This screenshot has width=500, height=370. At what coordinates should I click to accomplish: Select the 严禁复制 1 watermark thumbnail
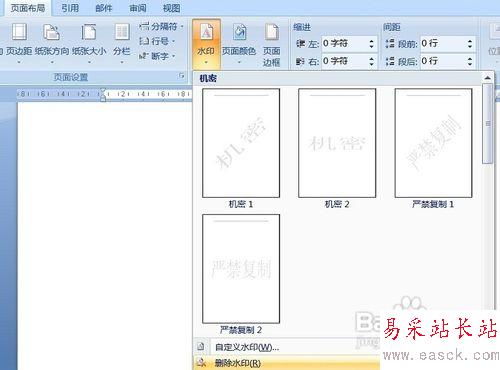click(x=433, y=143)
